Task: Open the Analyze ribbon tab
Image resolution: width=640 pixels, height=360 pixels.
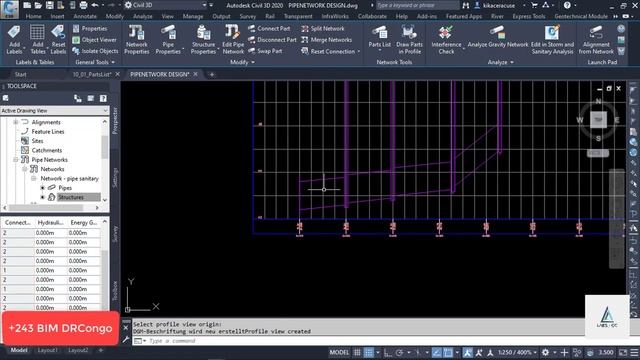Action: coord(143,16)
